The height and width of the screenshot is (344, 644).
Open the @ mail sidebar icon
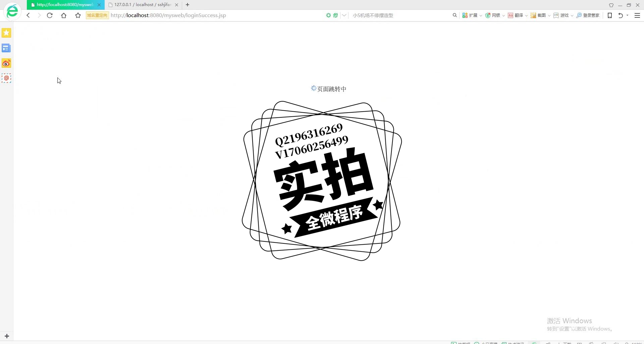(x=6, y=78)
